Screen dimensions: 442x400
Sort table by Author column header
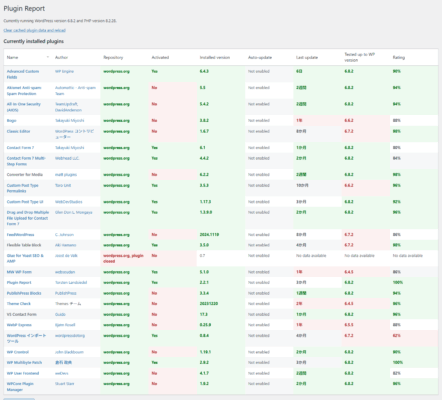61,57
